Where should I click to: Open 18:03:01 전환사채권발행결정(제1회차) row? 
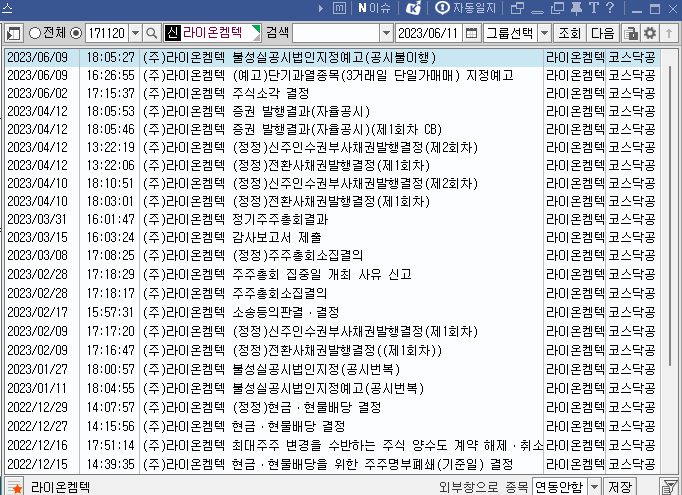tap(332, 201)
